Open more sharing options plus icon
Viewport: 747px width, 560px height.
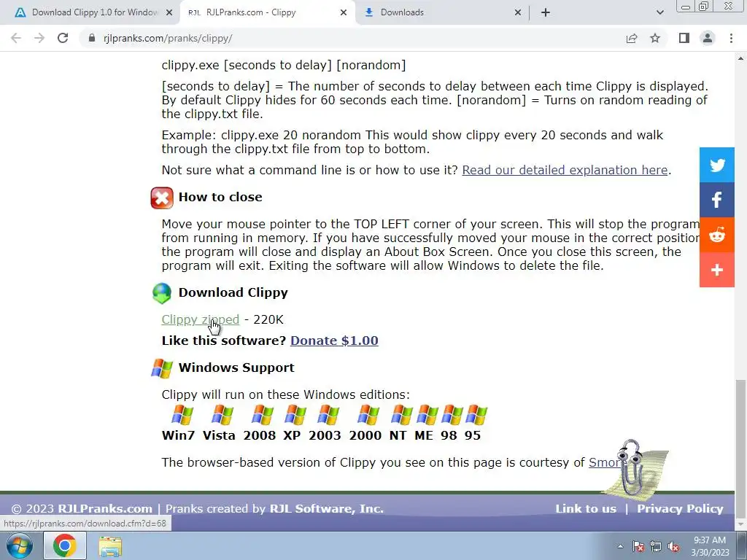717,270
